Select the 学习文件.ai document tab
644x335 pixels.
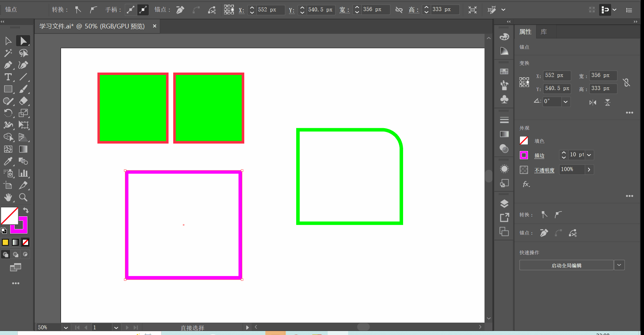92,26
